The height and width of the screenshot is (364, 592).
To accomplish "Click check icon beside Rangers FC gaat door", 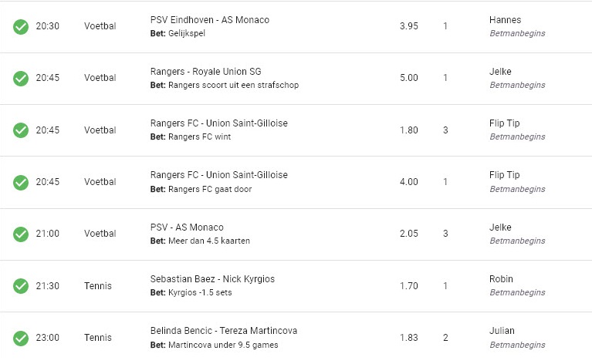I will tap(21, 182).
